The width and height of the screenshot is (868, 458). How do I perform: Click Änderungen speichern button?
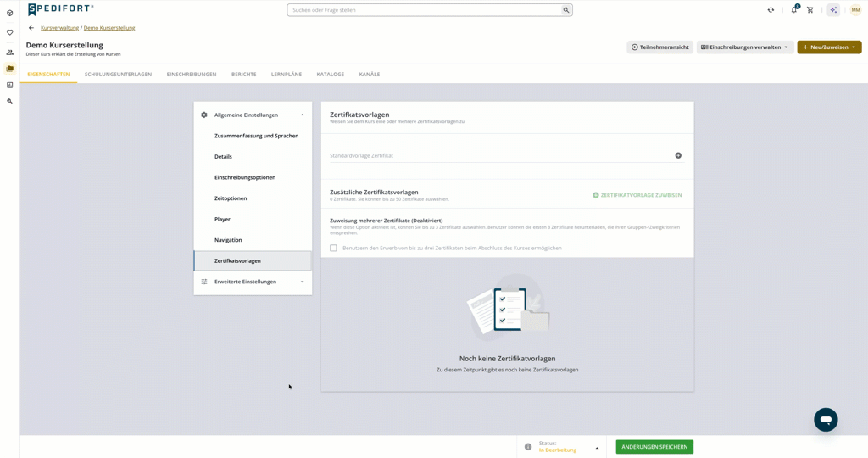[x=654, y=447]
